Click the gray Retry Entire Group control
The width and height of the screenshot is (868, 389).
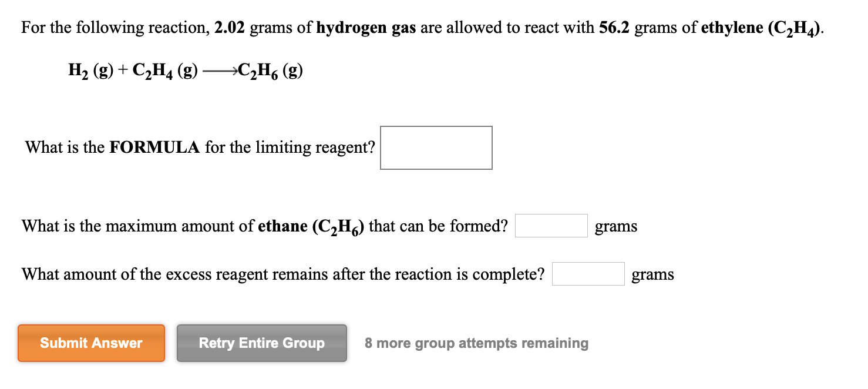pyautogui.click(x=261, y=343)
